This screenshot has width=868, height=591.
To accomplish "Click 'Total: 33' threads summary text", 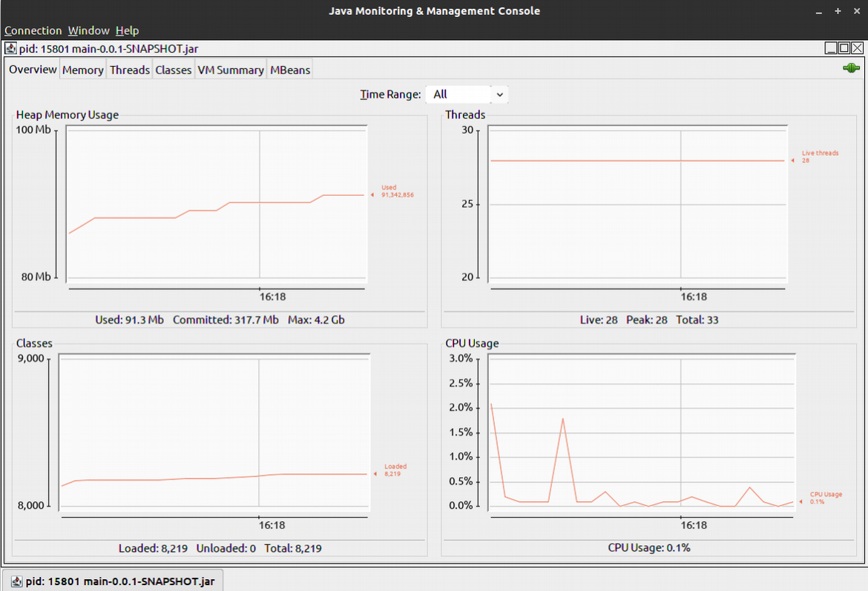I will pos(697,320).
